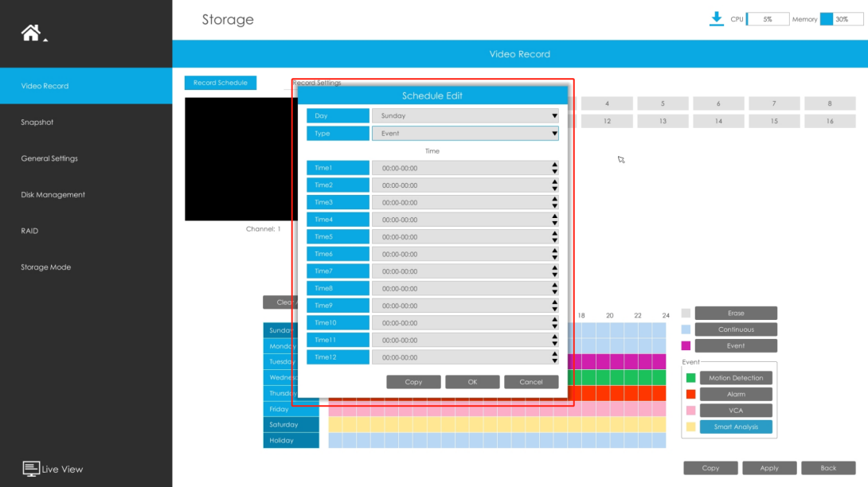Expand the Type dropdown showing Event
Screen dimensions: 868x487
coord(465,134)
